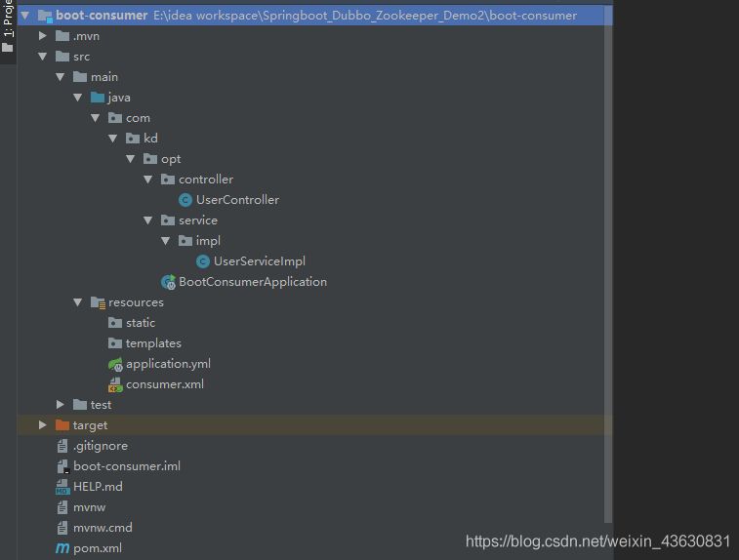Click the impl package icon
The image size is (739, 560).
click(185, 241)
